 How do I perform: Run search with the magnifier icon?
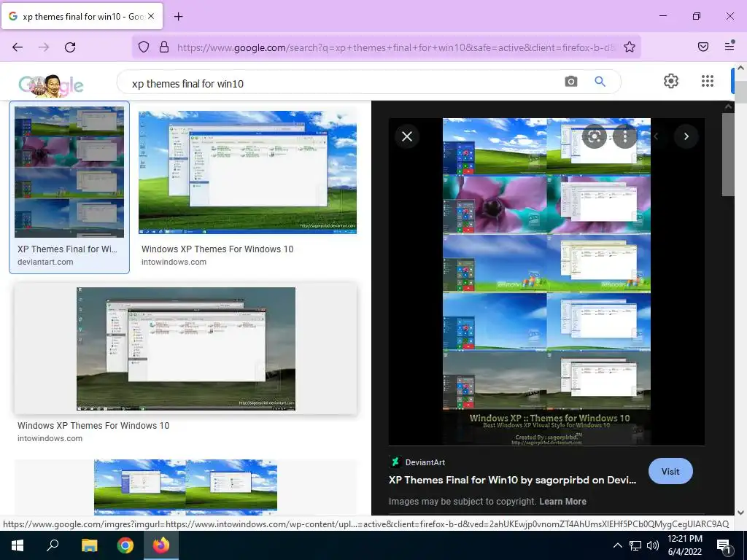[x=600, y=82]
